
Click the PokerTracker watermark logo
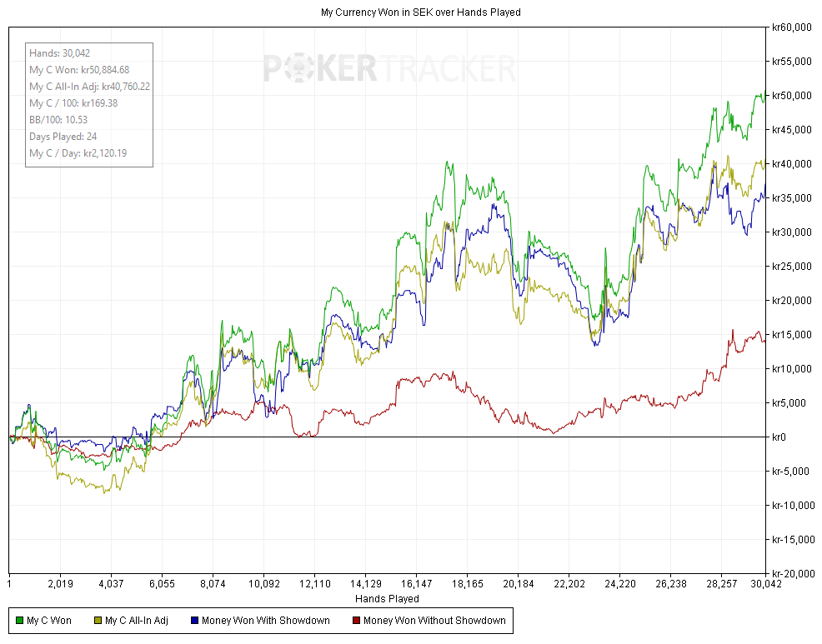(x=390, y=68)
